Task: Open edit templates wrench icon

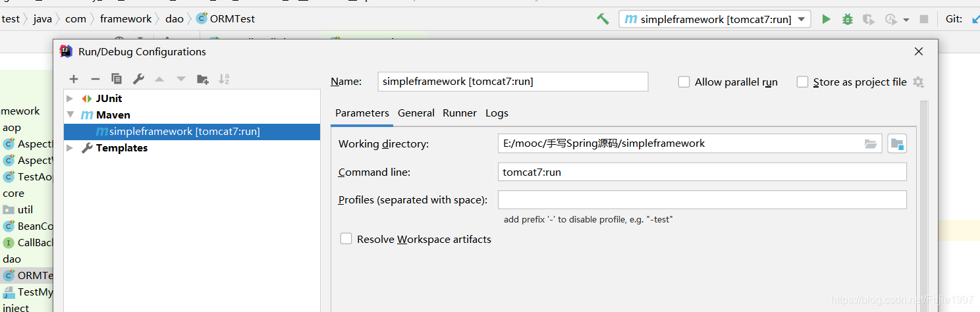Action: coord(138,79)
